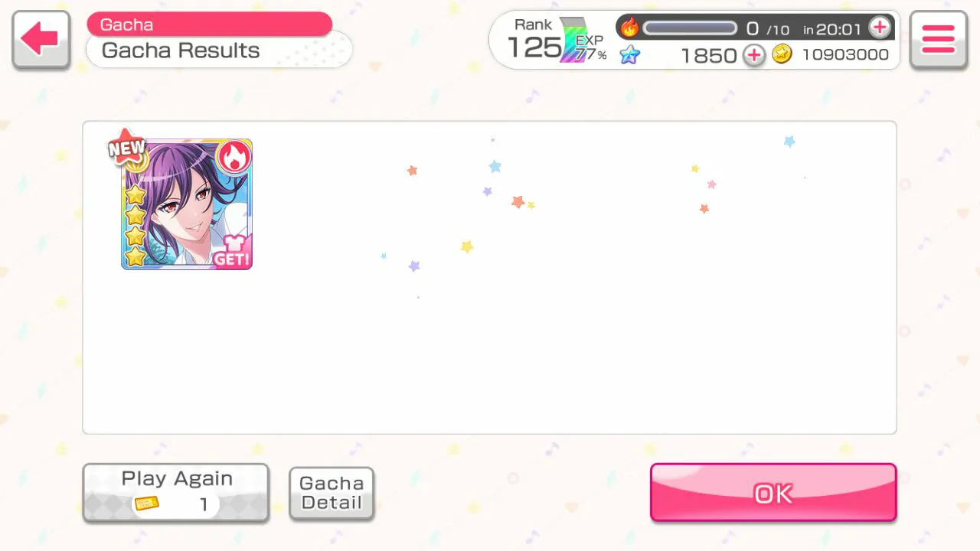Buy more stars with the plus icon
Screen dimensions: 980x551
click(x=754, y=55)
